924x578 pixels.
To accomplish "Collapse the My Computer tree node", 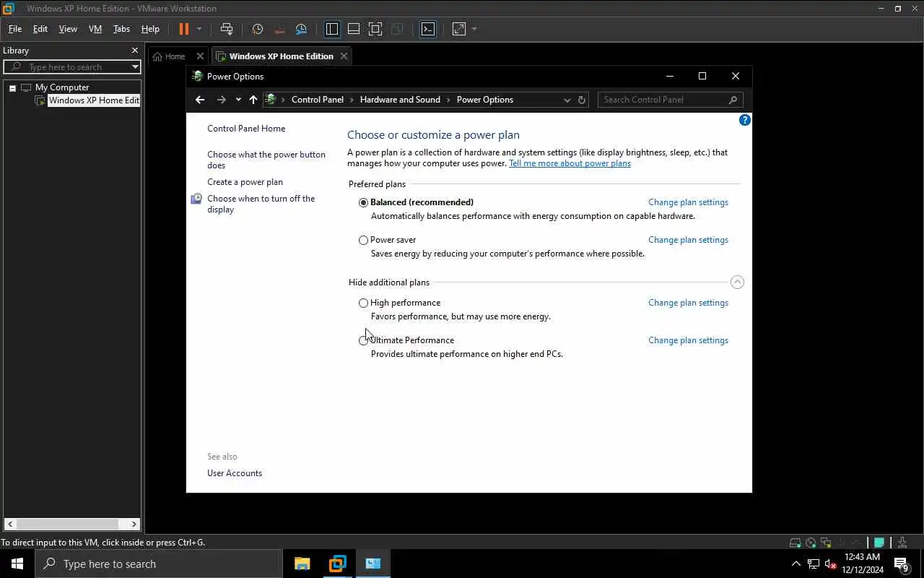I will 12,88.
